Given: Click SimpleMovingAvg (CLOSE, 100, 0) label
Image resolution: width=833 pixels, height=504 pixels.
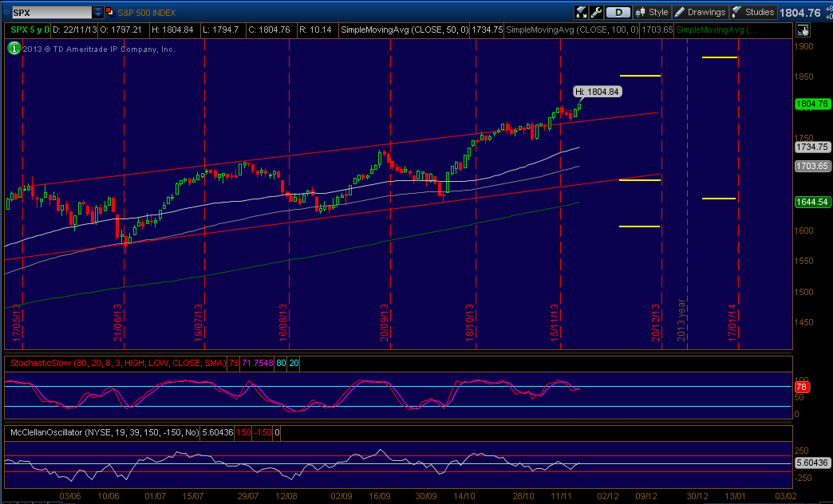Looking at the screenshot, I should coord(572,30).
